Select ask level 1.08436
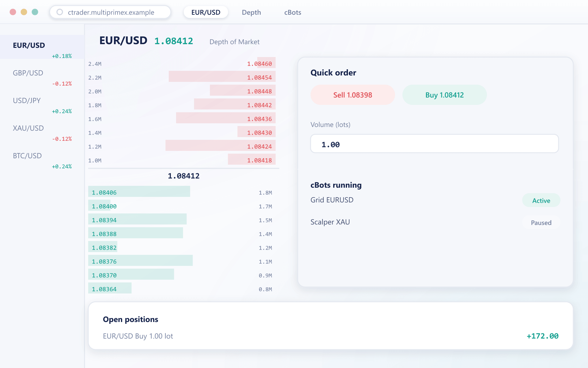The width and height of the screenshot is (588, 368). click(182, 118)
